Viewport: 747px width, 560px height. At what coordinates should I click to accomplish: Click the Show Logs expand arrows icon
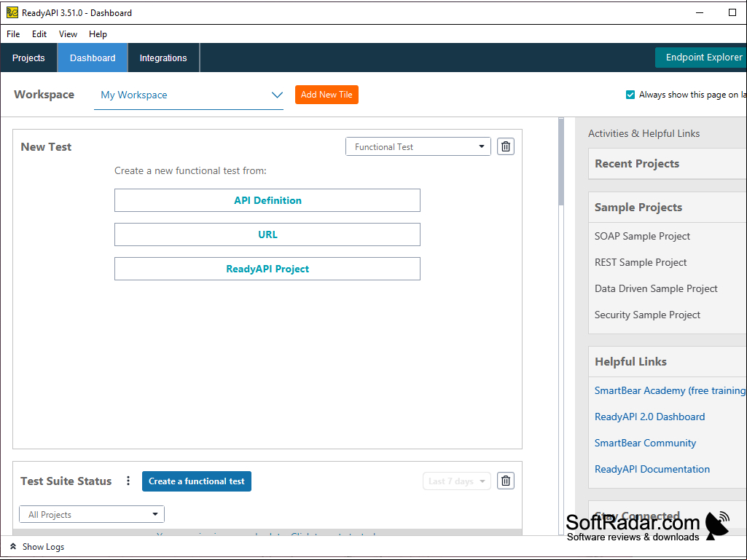coord(13,546)
